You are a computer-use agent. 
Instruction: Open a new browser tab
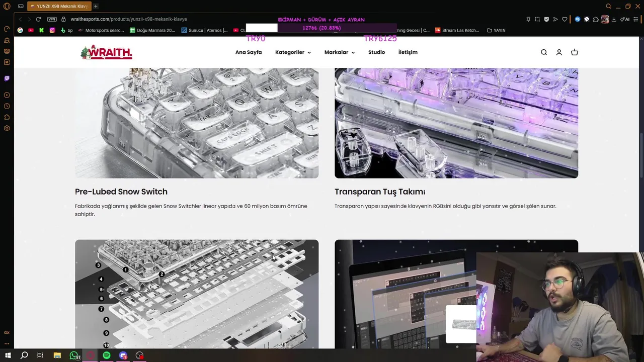(96, 6)
